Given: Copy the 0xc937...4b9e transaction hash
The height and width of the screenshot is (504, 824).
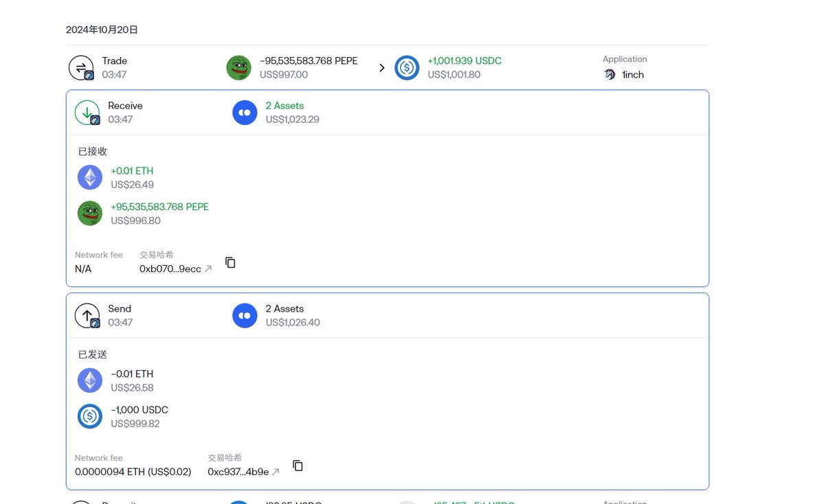Looking at the screenshot, I should tap(298, 466).
